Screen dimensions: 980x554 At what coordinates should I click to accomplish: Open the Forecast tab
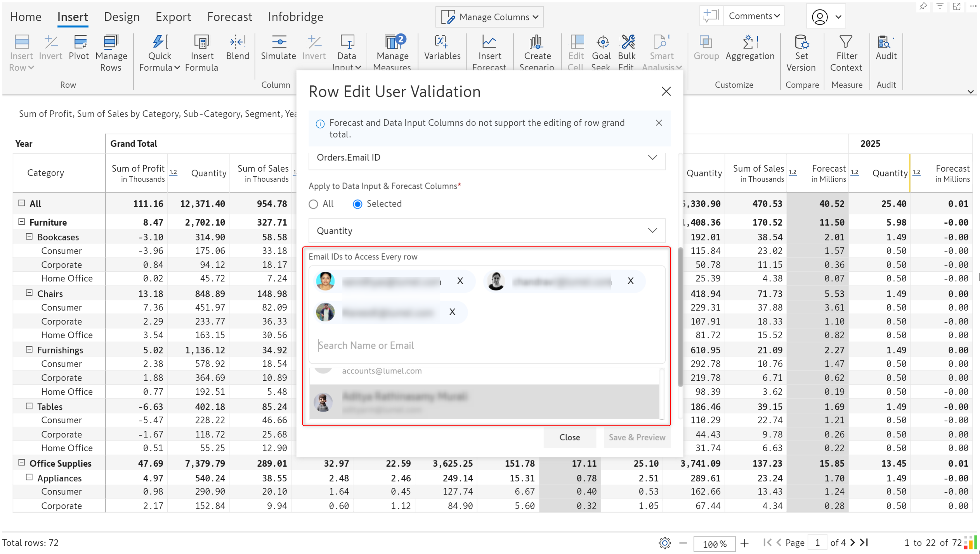point(229,17)
